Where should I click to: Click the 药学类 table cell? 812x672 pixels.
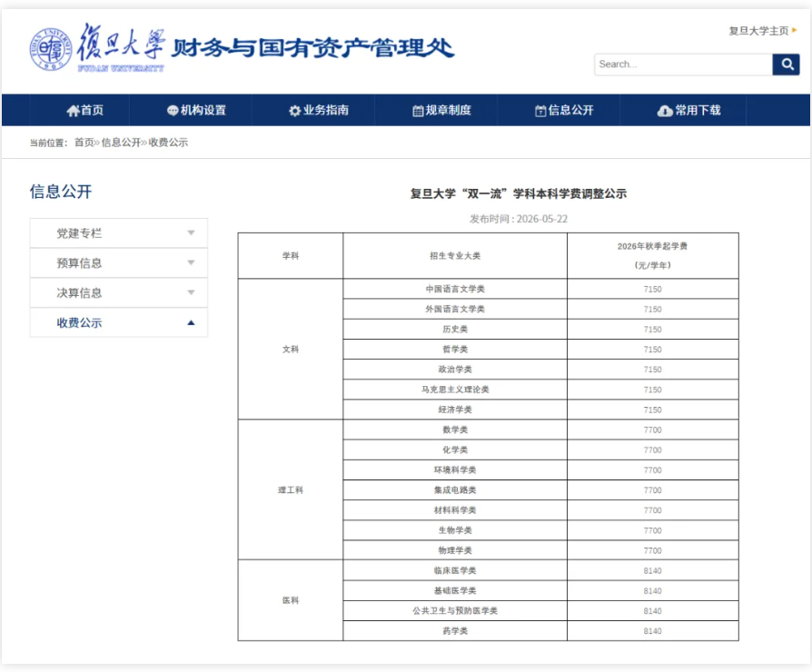455,631
